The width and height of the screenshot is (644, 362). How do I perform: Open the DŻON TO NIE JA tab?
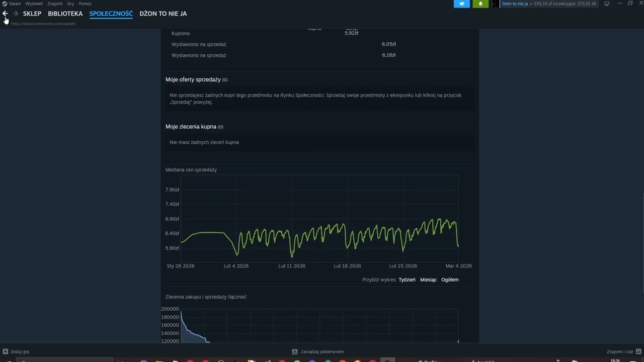pos(163,14)
